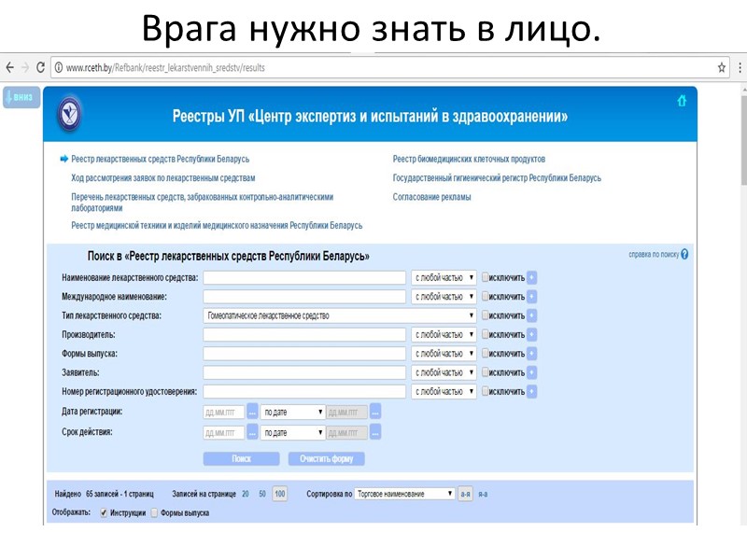Viewport: 747px width, 560px height.
Task: Open Ход рассмотрения заявок по лекарственным средствам
Action: (162, 178)
